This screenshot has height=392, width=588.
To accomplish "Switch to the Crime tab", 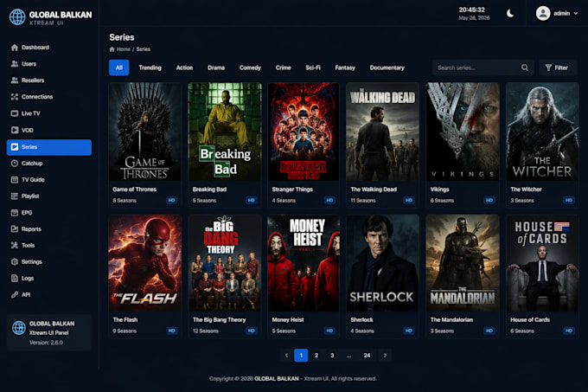I will click(x=283, y=67).
